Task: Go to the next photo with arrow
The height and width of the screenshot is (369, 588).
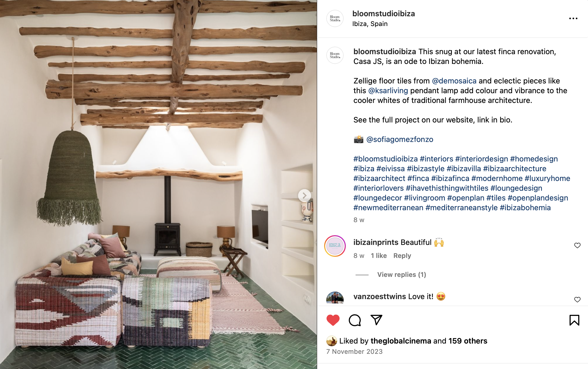Action: 304,195
